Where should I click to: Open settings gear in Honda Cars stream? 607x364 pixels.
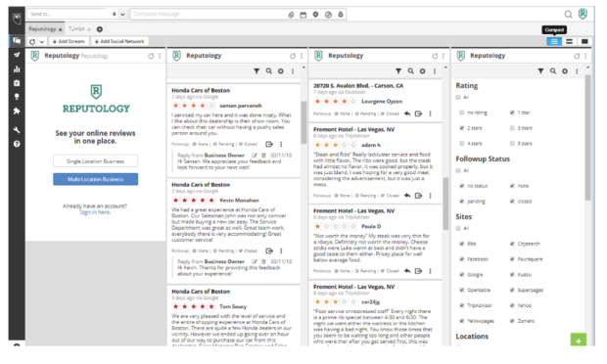pos(281,71)
